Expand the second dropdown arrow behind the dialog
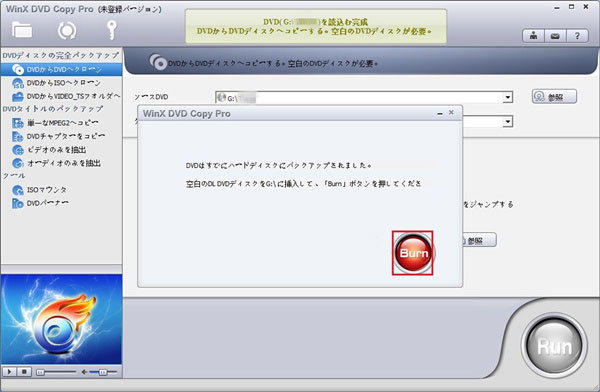The height and width of the screenshot is (392, 600). pos(508,122)
